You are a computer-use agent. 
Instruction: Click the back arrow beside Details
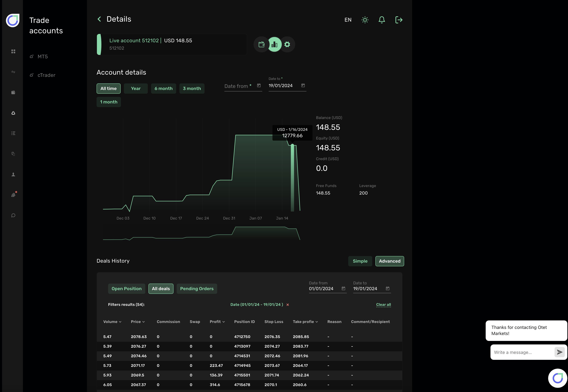99,19
